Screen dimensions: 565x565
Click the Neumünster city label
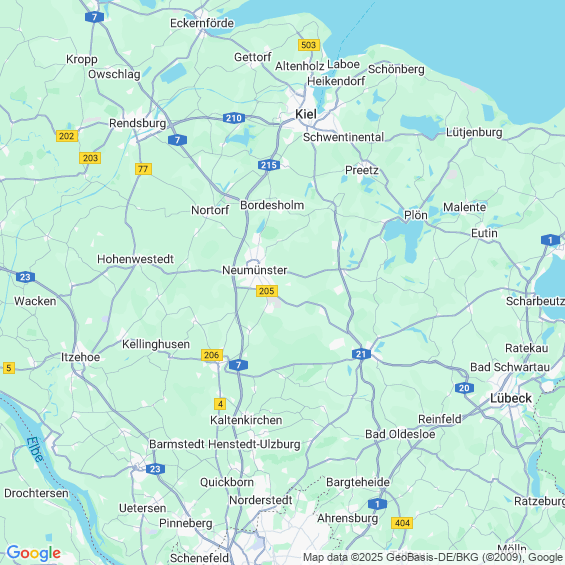(254, 270)
